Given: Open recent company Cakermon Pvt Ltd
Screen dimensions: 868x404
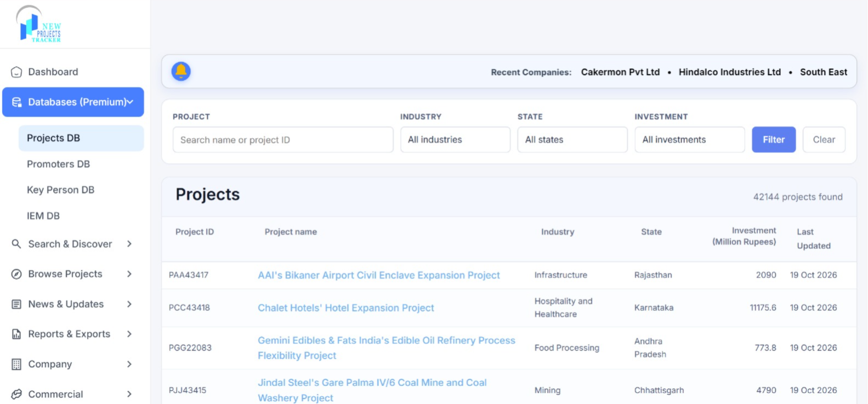Looking at the screenshot, I should click(620, 72).
